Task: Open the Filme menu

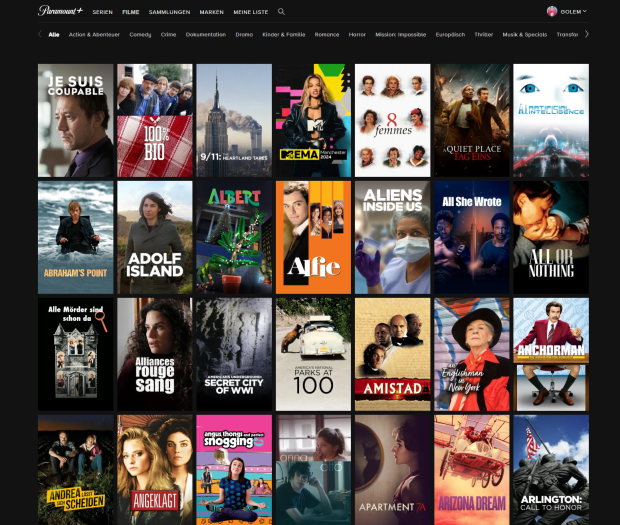Action: pos(131,12)
